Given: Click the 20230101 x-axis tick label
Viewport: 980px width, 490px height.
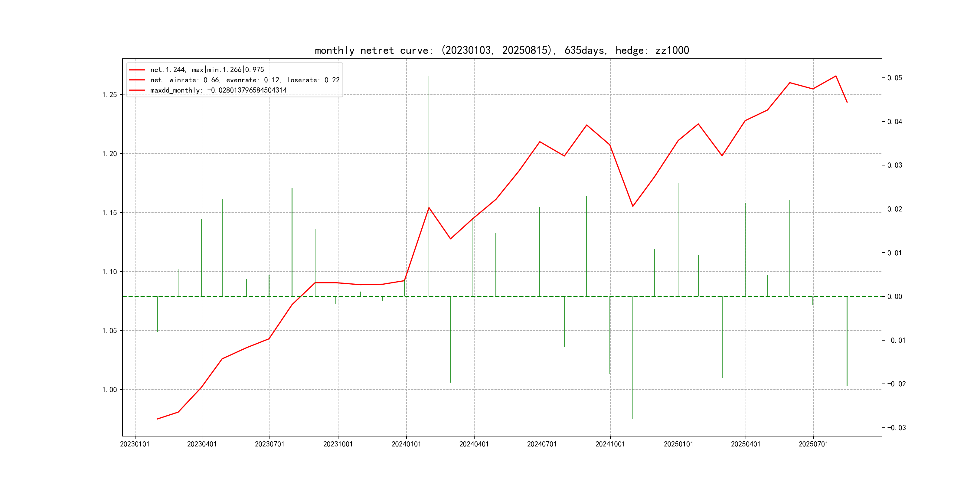Looking at the screenshot, I should tap(135, 444).
